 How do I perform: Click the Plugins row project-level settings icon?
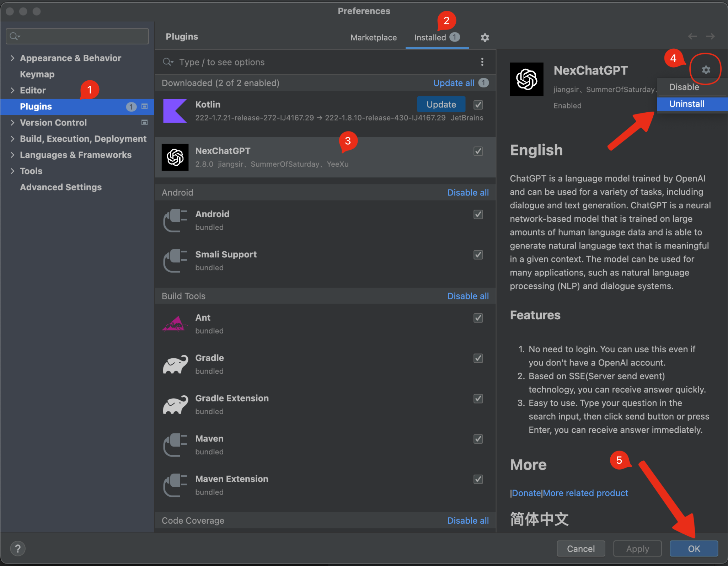point(145,106)
